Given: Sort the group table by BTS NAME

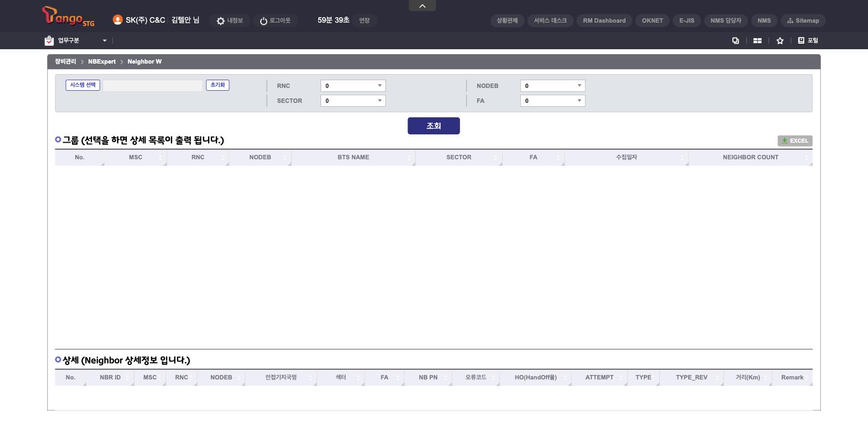Looking at the screenshot, I should tap(353, 157).
